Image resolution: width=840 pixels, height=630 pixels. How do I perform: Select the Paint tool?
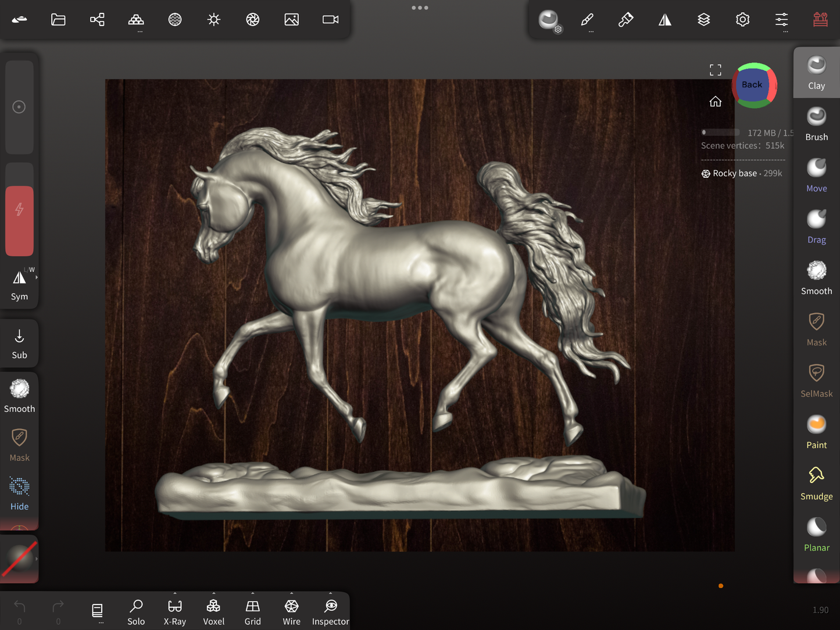point(816,432)
